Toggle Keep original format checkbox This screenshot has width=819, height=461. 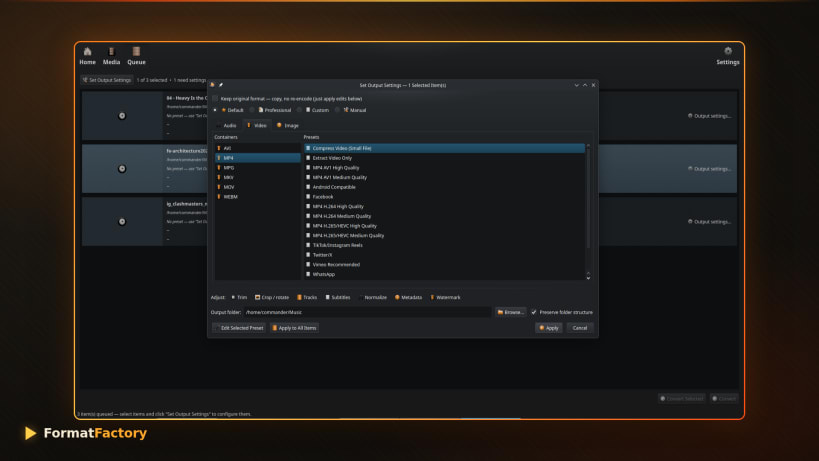(215, 98)
